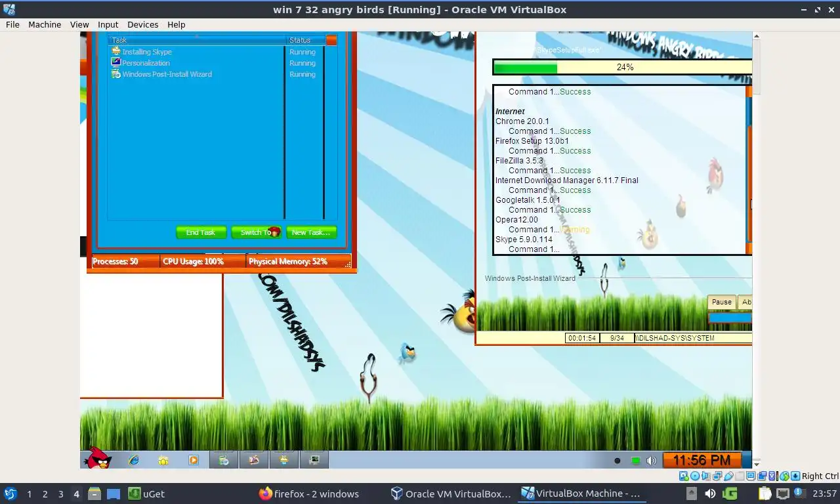This screenshot has height=504, width=840.
Task: Select the Windows Post-Install Wizard task row
Action: pos(217,74)
